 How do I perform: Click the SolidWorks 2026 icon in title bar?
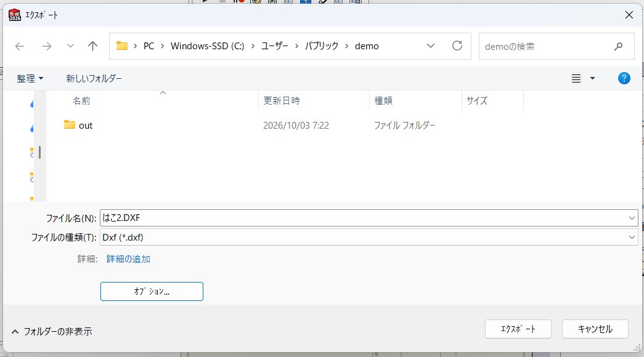[x=14, y=15]
